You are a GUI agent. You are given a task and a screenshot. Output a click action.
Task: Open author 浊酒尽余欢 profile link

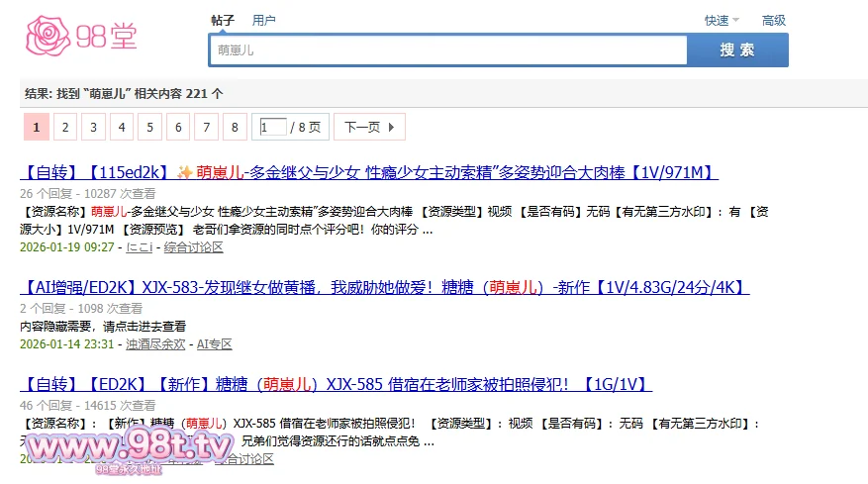(x=155, y=344)
